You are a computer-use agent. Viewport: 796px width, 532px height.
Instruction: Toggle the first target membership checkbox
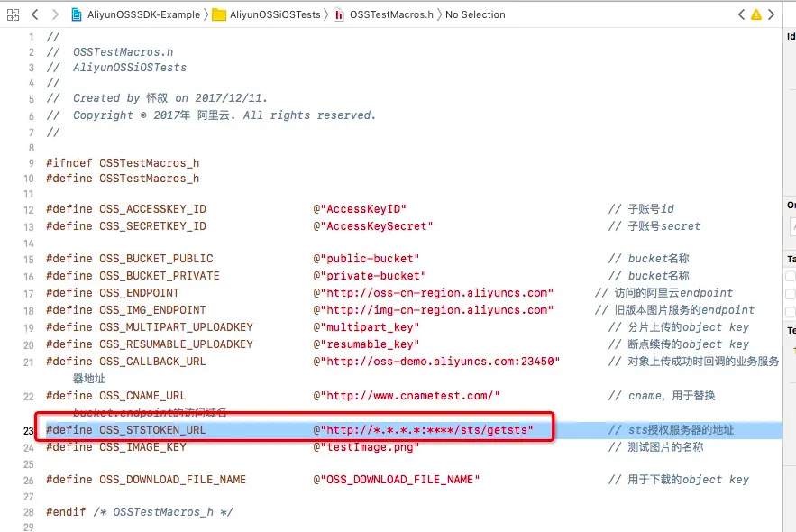(791, 276)
